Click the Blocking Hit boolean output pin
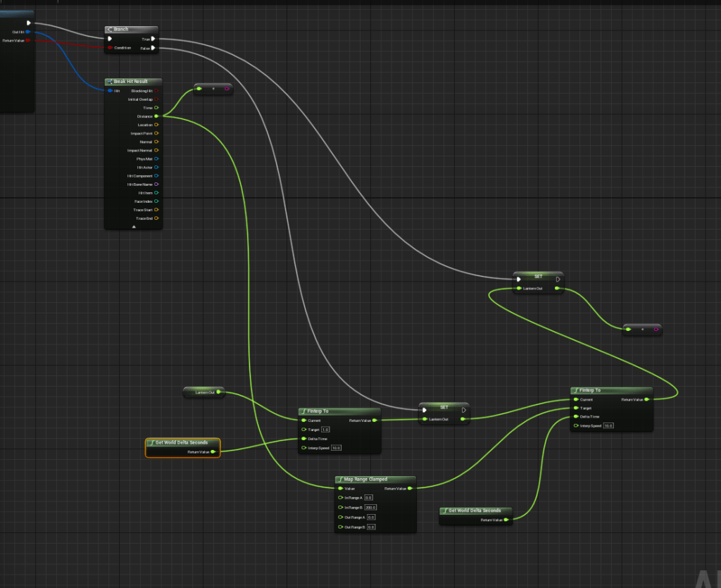 (156, 91)
